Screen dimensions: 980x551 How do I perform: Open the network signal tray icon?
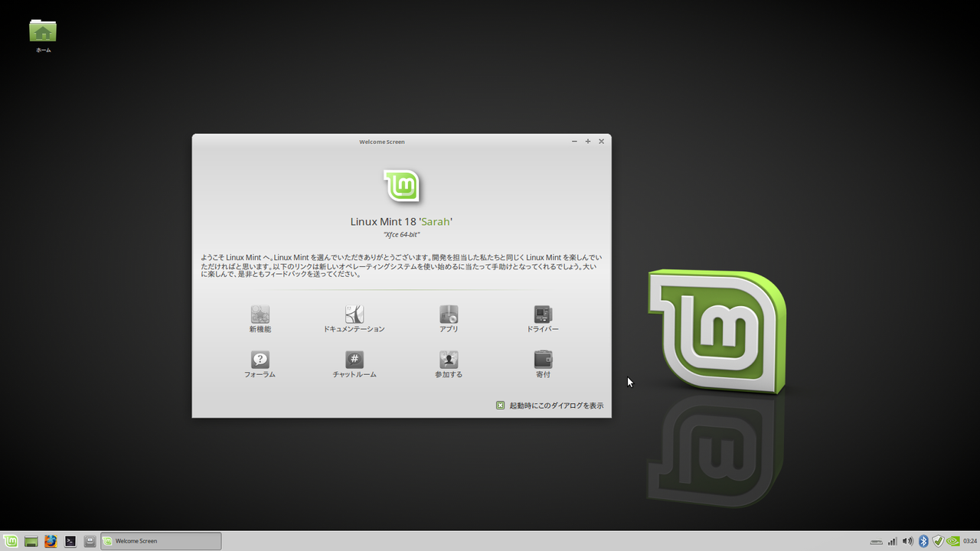click(892, 541)
